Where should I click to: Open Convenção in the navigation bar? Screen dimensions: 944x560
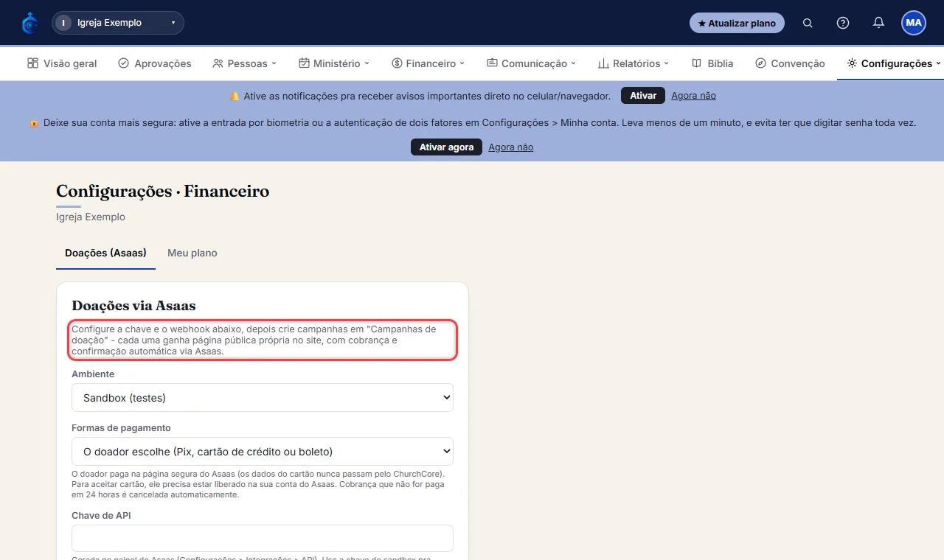pos(790,63)
